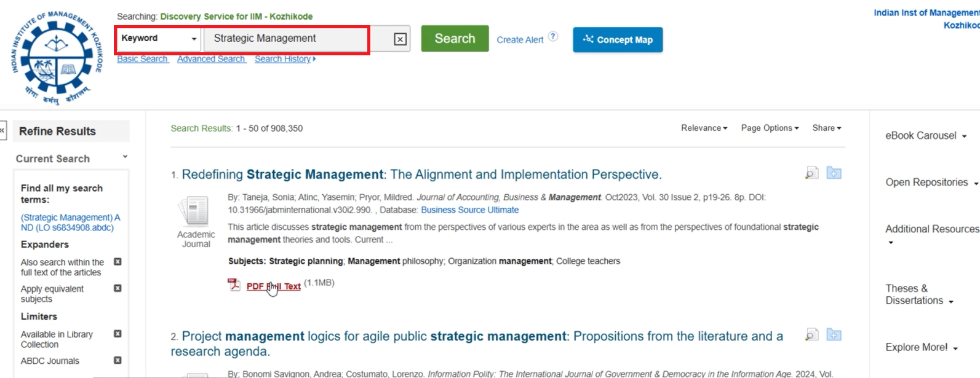Add second result to folder
This screenshot has height=378, width=980.
[834, 335]
